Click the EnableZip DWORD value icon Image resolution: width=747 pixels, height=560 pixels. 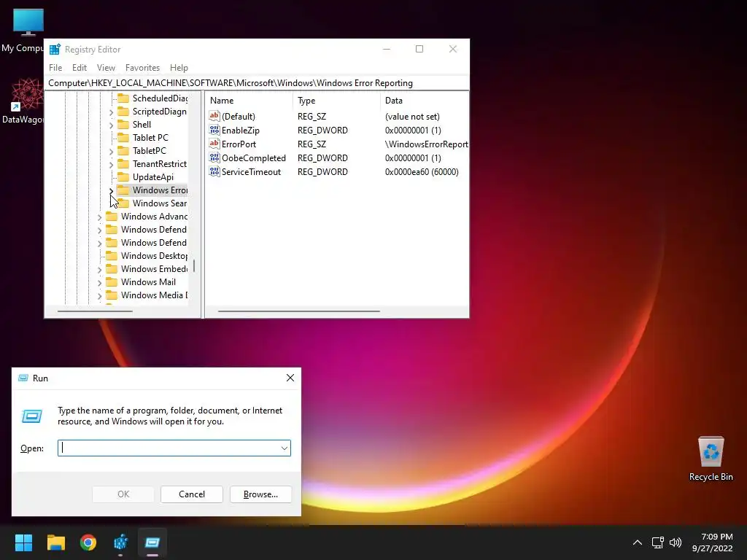pos(214,130)
